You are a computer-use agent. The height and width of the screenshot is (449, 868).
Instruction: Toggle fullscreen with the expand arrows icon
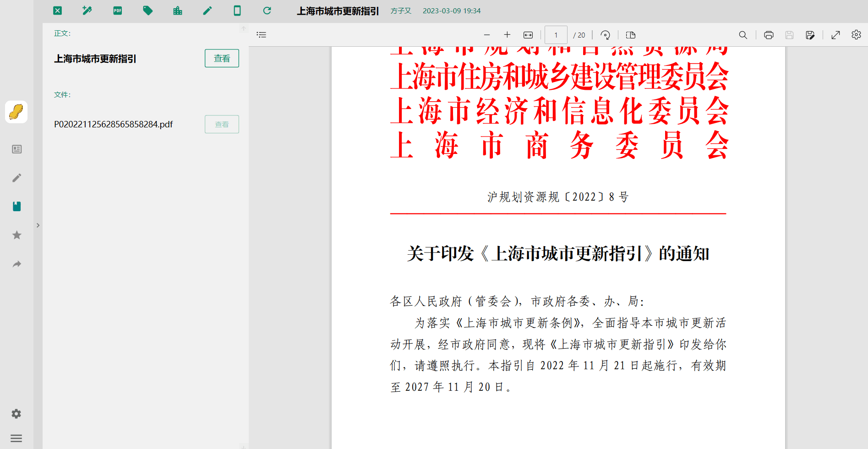click(835, 35)
